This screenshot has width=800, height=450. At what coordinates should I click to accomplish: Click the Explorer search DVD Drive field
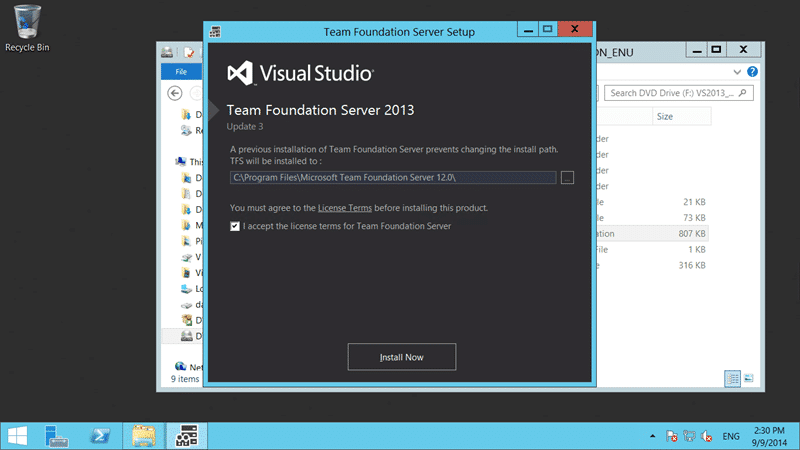[679, 93]
